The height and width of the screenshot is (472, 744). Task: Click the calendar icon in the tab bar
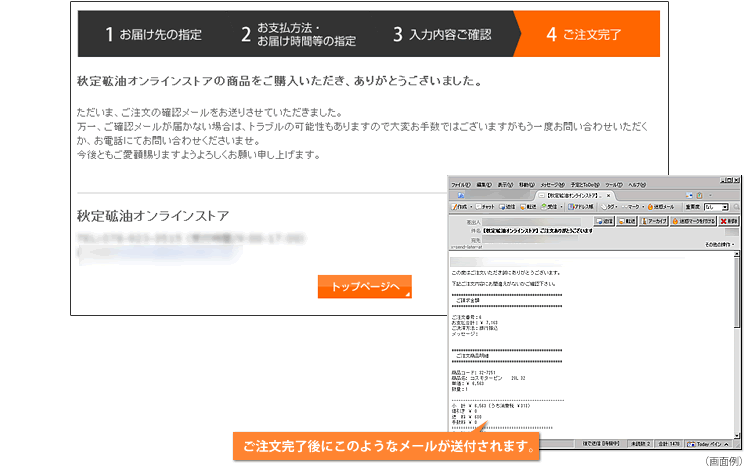click(x=689, y=195)
